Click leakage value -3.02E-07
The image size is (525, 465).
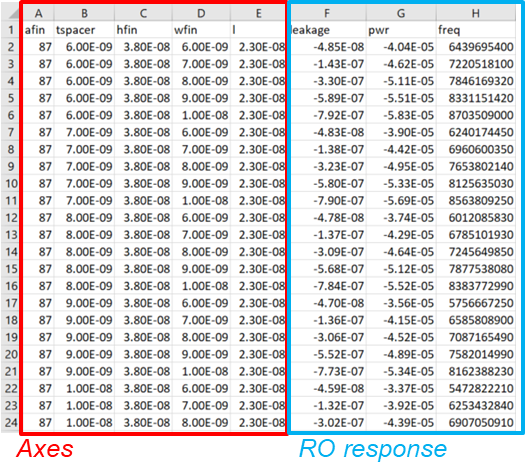pyautogui.click(x=327, y=422)
